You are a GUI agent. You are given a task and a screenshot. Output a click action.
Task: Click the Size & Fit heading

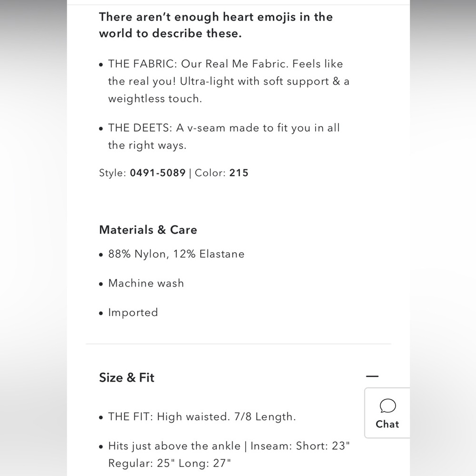pyautogui.click(x=127, y=377)
